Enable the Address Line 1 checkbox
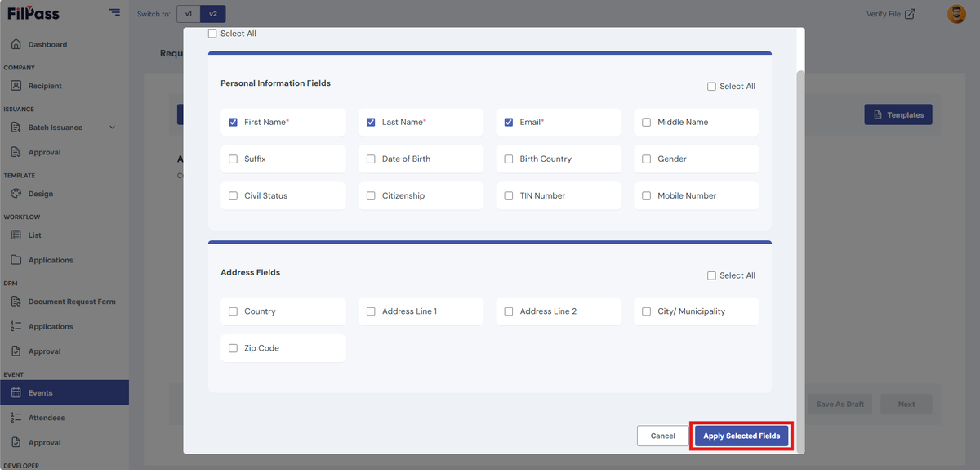Image resolution: width=980 pixels, height=470 pixels. (371, 311)
